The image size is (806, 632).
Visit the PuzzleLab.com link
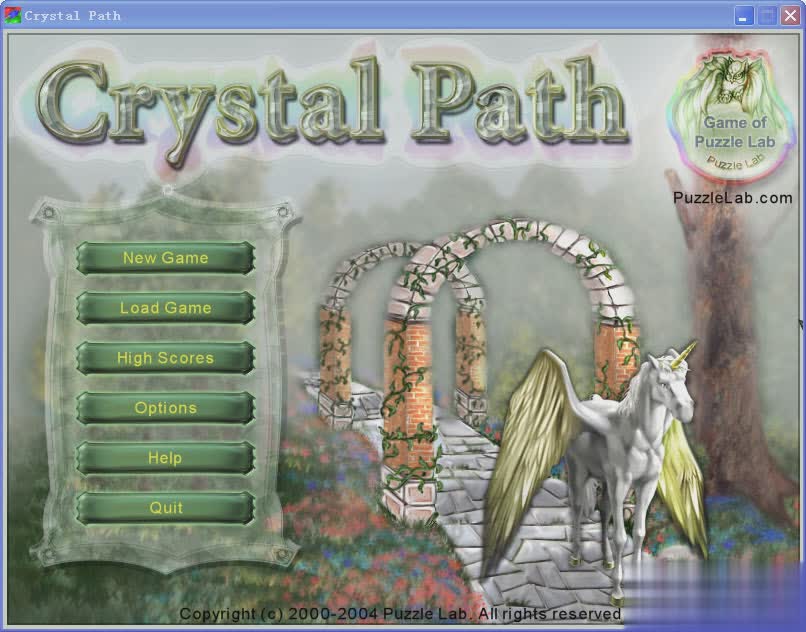pos(733,198)
